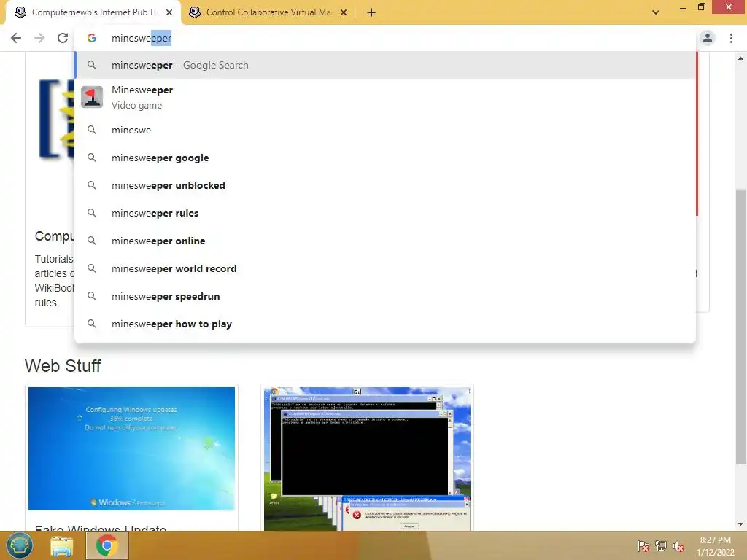Screen dimensions: 747x560
Task: Click the Minesweeper flag game icon
Action: coord(92,97)
